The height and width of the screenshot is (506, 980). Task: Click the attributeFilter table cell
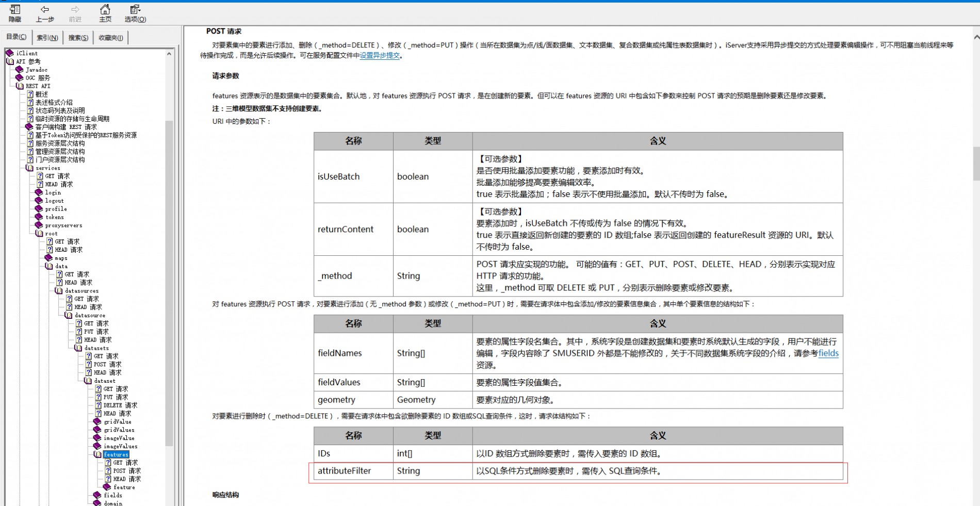[x=353, y=471]
